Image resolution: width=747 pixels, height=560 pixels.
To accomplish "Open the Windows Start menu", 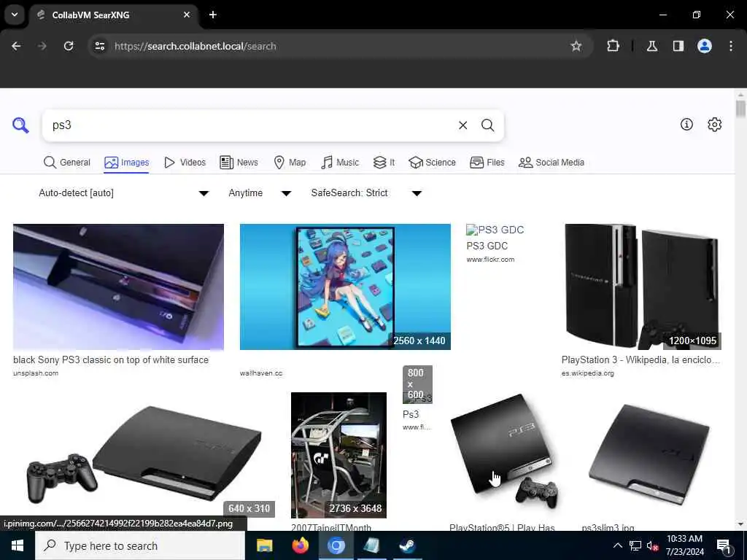I will pos(18,545).
